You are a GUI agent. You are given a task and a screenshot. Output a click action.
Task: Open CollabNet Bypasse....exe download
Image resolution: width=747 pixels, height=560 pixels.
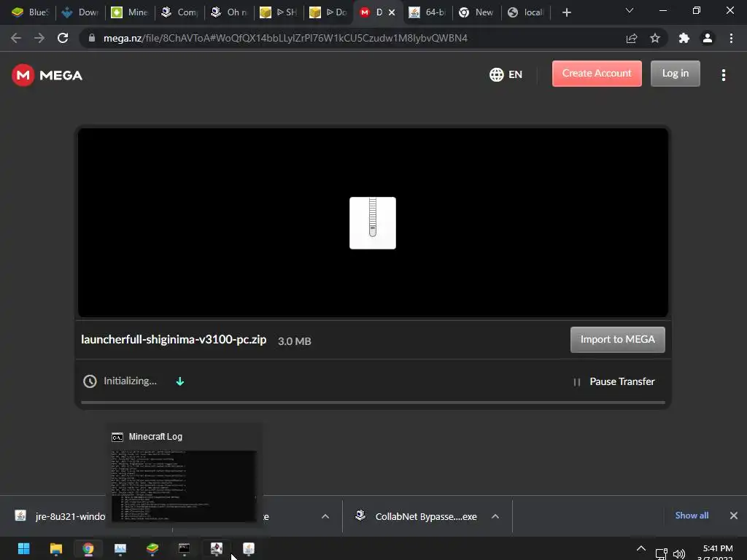[x=417, y=516]
